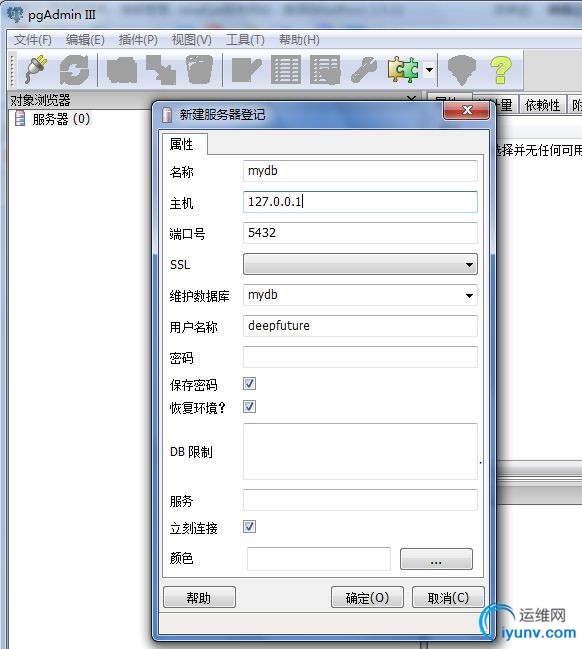The width and height of the screenshot is (582, 649).
Task: Expand the 维护数据库 combo box
Action: (x=469, y=296)
